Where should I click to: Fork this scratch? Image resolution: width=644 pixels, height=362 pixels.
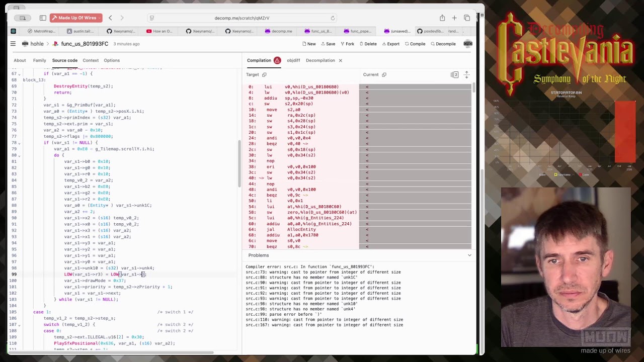(x=347, y=44)
